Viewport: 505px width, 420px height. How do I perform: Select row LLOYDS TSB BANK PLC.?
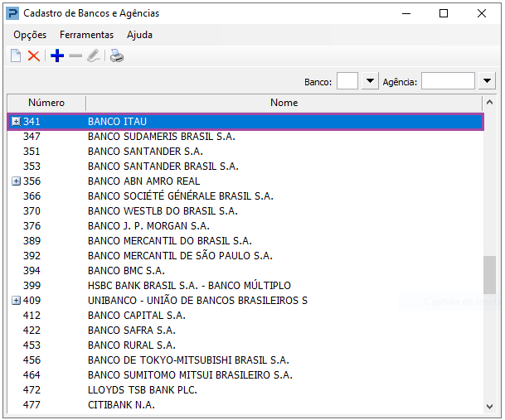[x=245, y=389]
